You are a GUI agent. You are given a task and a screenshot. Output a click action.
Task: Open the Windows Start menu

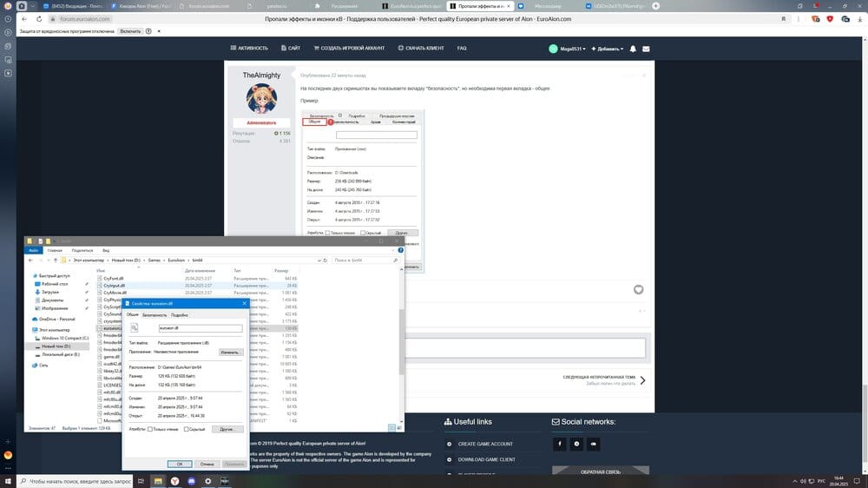[x=9, y=480]
